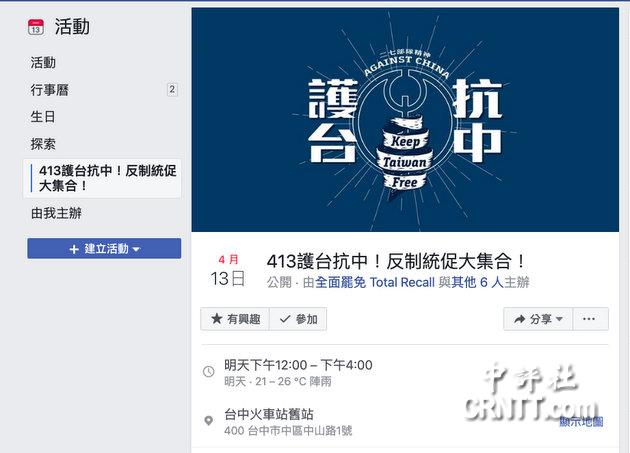Select 活動 in the left sidebar
Image resolution: width=630 pixels, height=453 pixels.
tap(43, 63)
